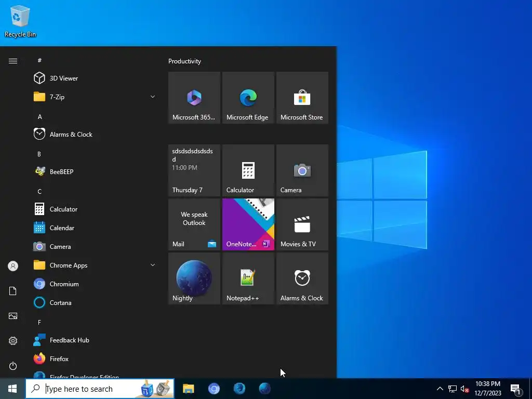Launch Alarms & Clock from the app list
This screenshot has width=532, height=399.
tap(95, 135)
